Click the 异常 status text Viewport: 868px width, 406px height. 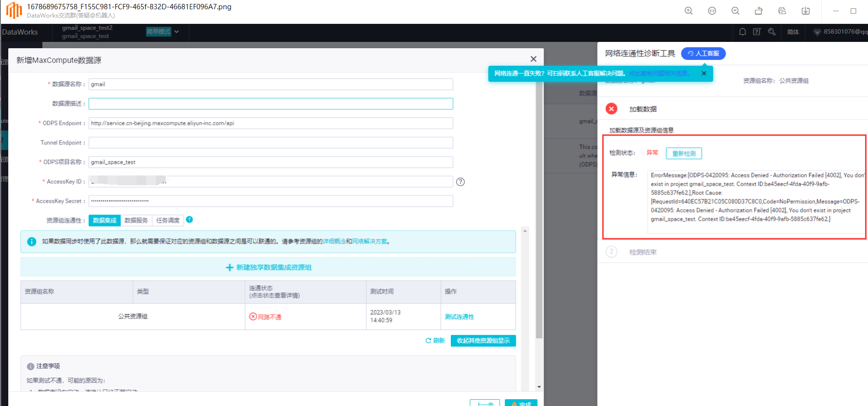pyautogui.click(x=652, y=153)
